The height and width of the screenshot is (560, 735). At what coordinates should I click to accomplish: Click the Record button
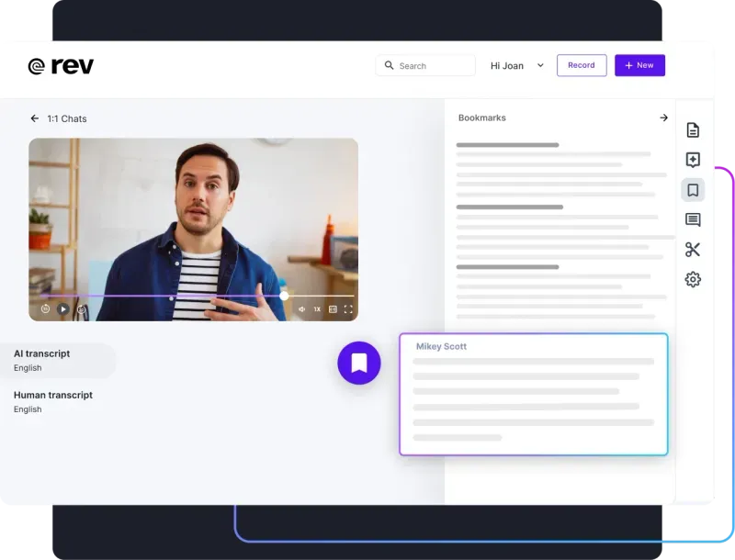(582, 65)
